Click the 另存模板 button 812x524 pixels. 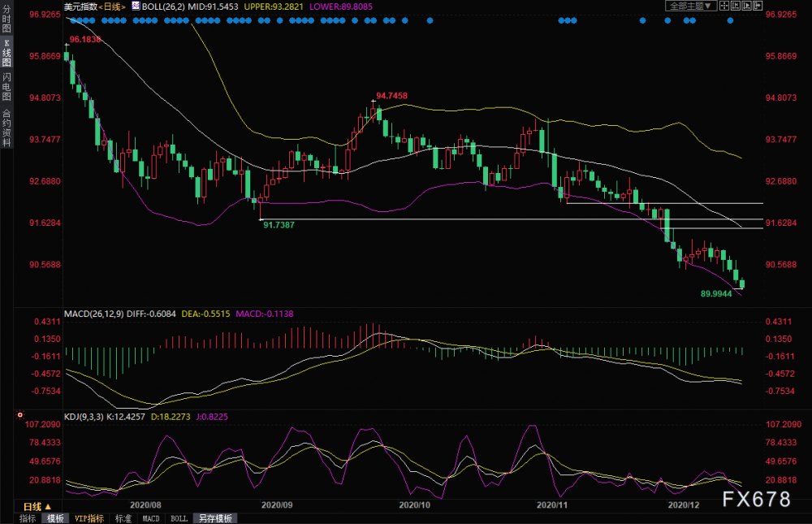pyautogui.click(x=215, y=518)
